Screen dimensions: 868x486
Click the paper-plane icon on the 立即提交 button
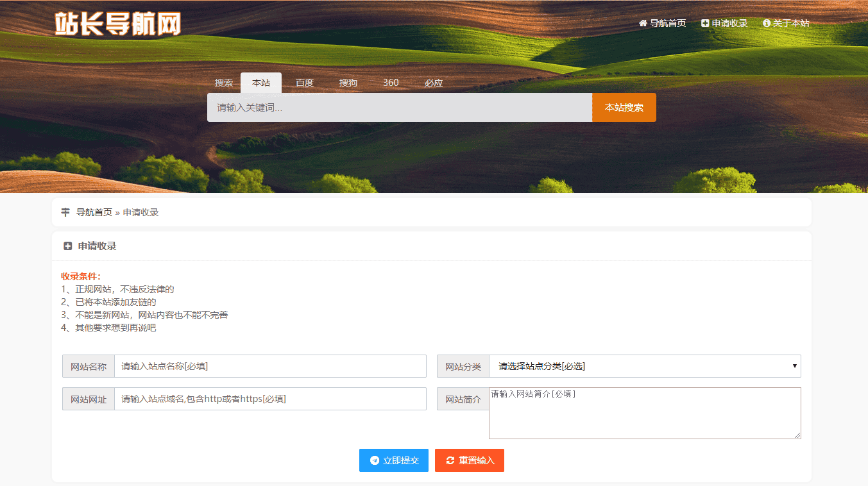[375, 460]
